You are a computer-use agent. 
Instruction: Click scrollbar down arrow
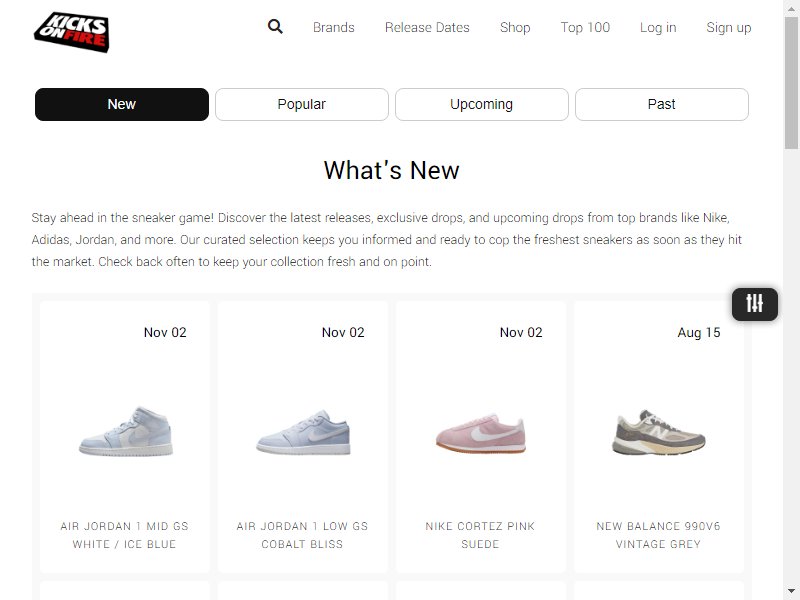pos(791,592)
